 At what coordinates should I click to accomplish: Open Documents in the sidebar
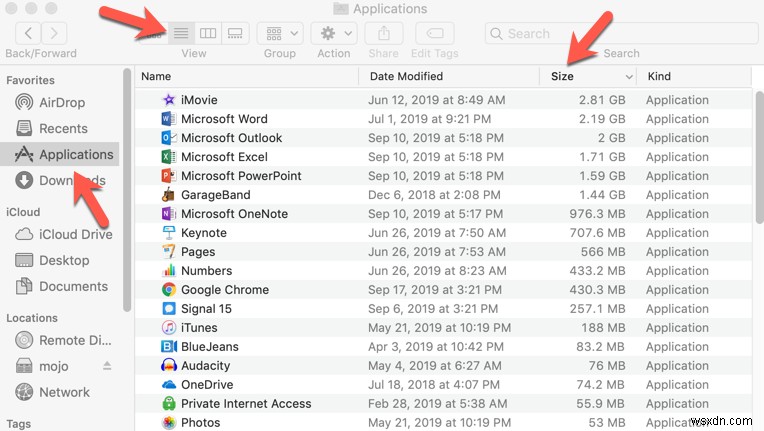point(61,286)
